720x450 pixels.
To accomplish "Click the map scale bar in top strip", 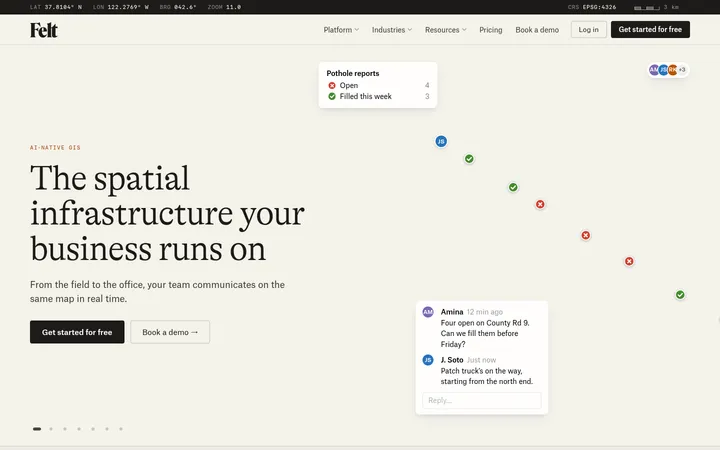I will coord(647,7).
